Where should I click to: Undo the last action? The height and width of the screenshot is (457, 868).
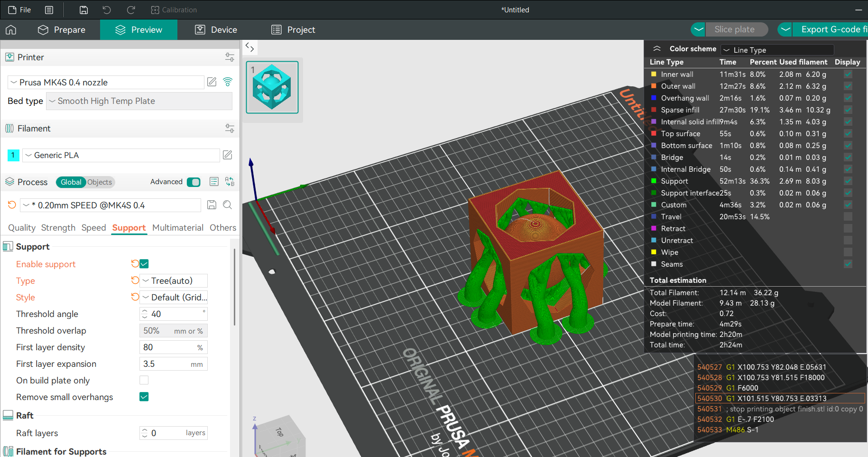point(107,9)
